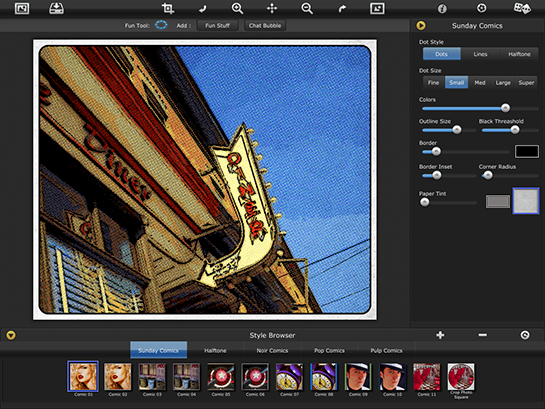545x409 pixels.
Task: Collapse the Sunday Comics panel arrow
Action: [x=421, y=26]
